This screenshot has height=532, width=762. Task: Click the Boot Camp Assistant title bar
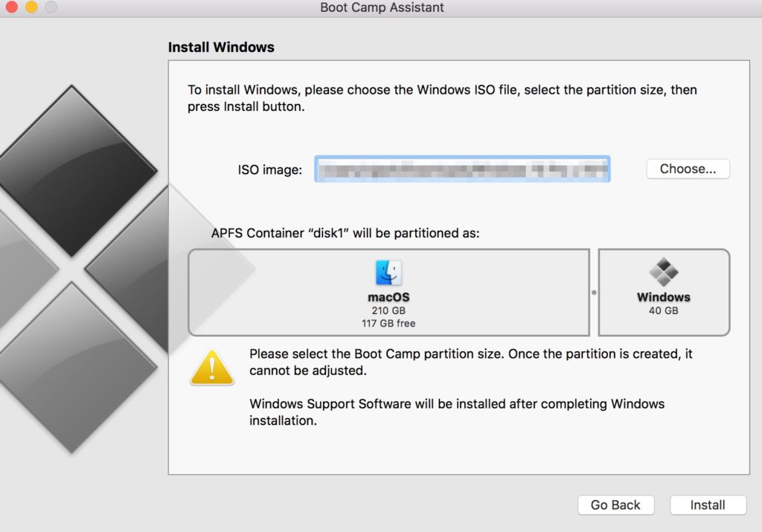381,7
